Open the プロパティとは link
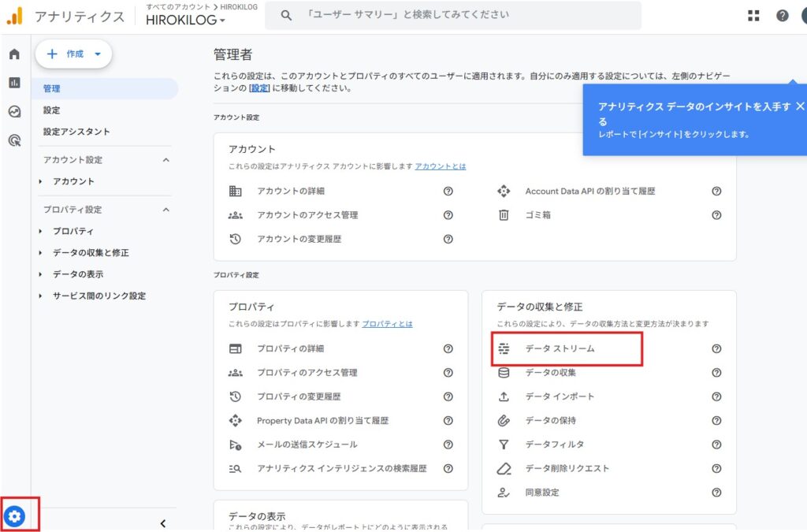 (387, 324)
